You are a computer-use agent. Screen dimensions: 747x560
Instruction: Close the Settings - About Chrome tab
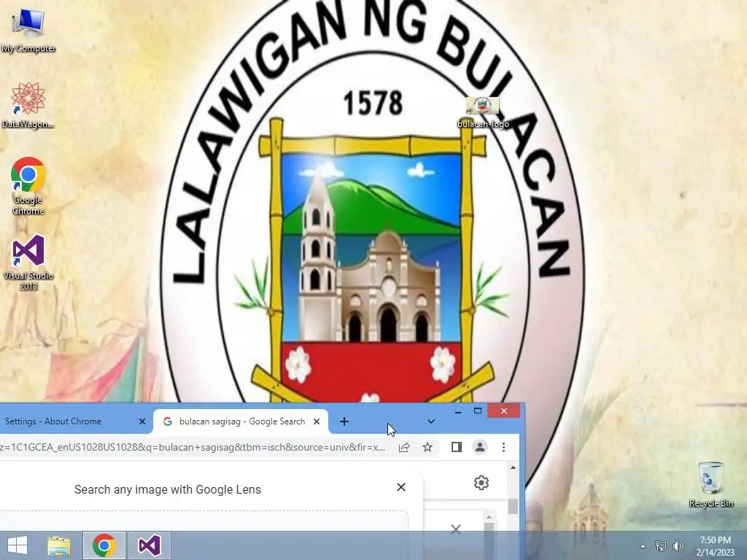pyautogui.click(x=142, y=421)
